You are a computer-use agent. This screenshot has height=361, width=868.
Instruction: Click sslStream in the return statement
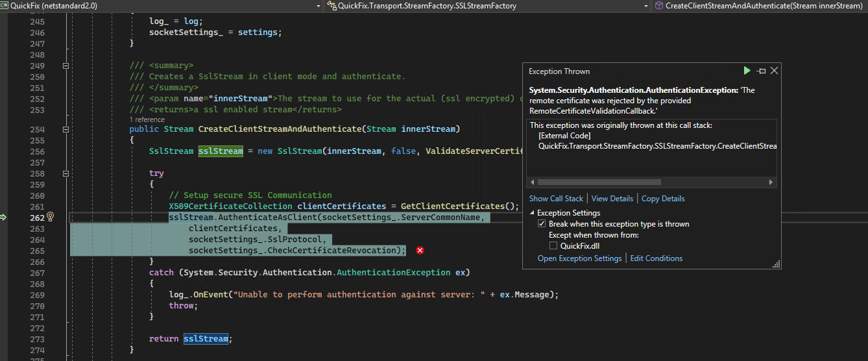click(x=206, y=339)
